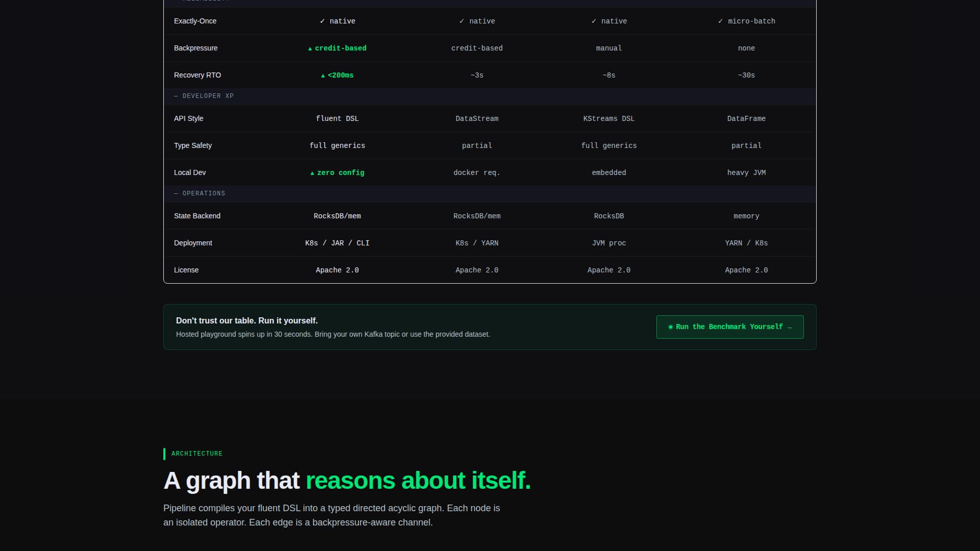Click the ARCHITECTURE section label
980x551 pixels.
click(x=197, y=454)
